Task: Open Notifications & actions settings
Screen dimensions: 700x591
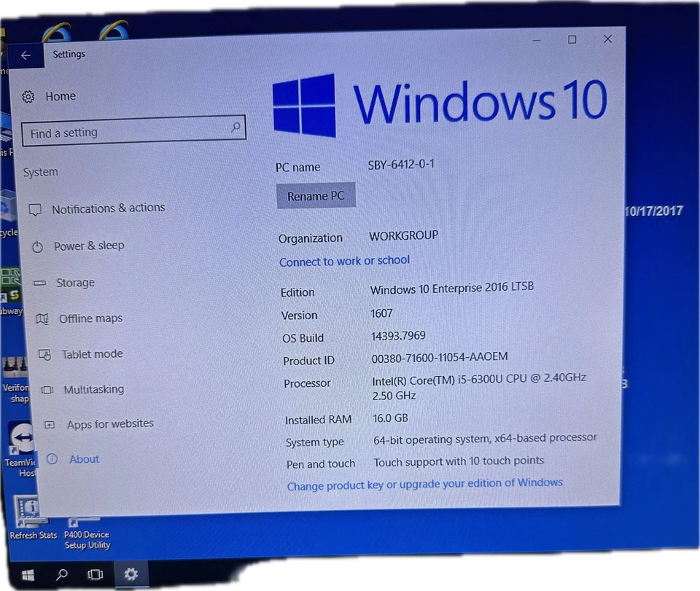Action: [109, 208]
